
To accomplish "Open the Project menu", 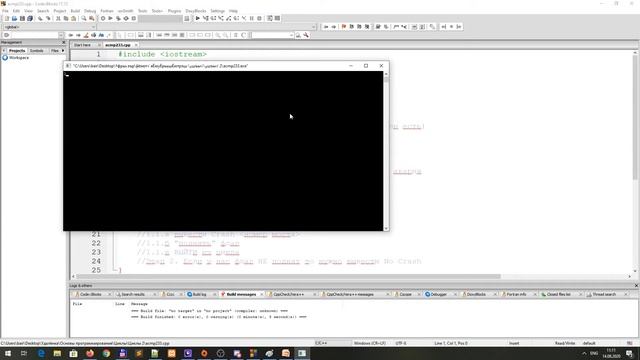I will tap(60, 11).
